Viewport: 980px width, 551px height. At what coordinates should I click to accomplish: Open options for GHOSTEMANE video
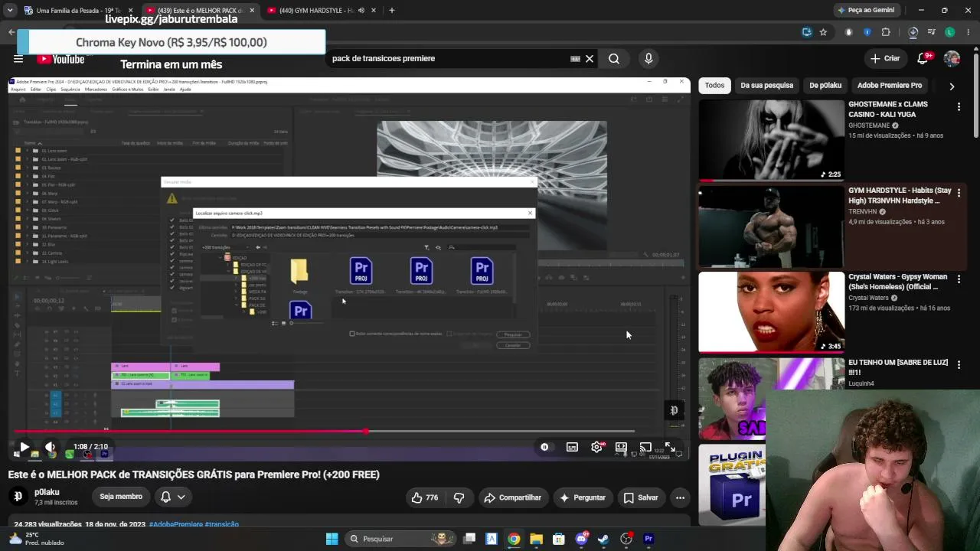tap(959, 107)
